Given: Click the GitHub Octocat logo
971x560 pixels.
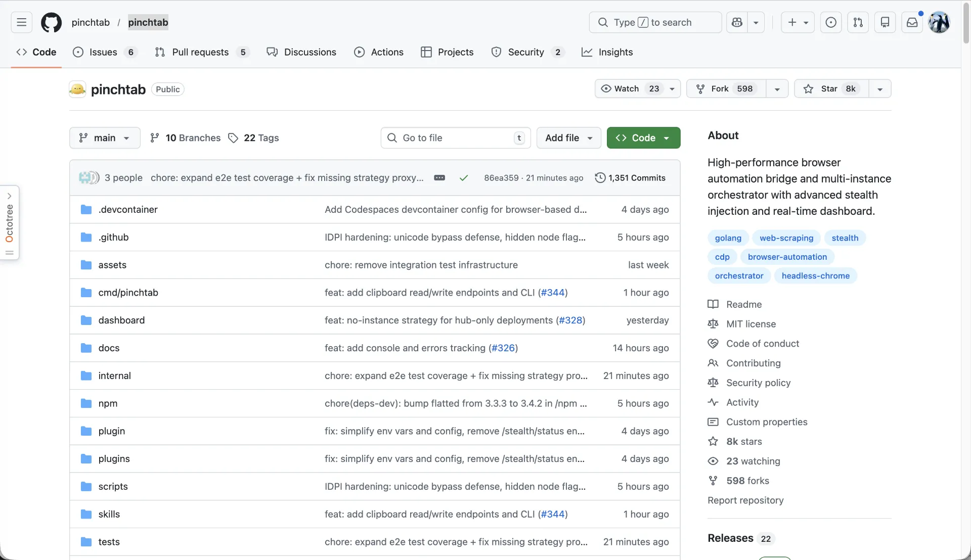Looking at the screenshot, I should click(x=51, y=23).
